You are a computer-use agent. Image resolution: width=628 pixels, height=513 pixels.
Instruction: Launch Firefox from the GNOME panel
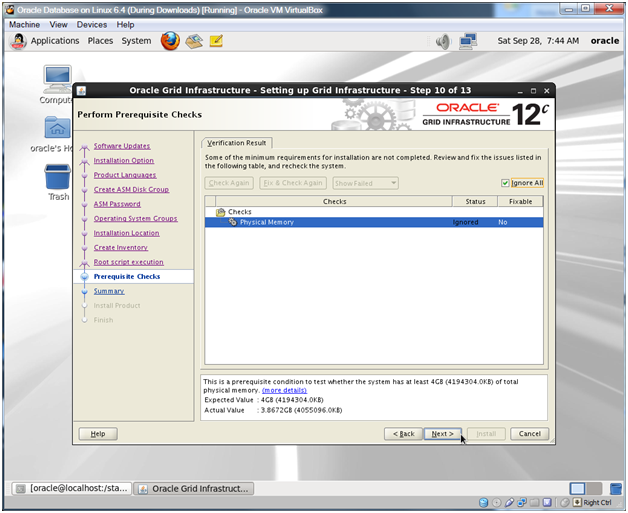click(170, 41)
